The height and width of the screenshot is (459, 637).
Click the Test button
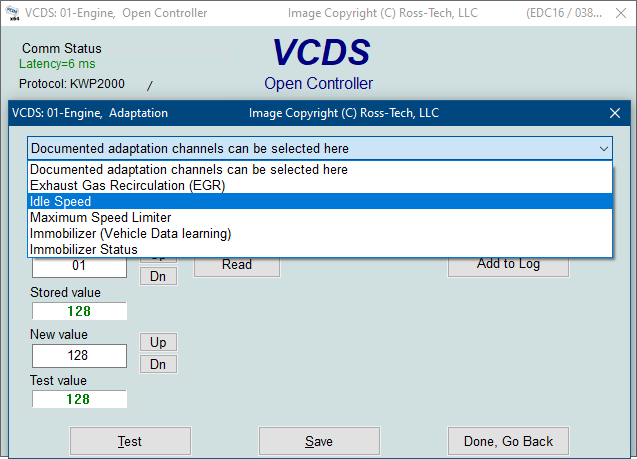point(130,441)
